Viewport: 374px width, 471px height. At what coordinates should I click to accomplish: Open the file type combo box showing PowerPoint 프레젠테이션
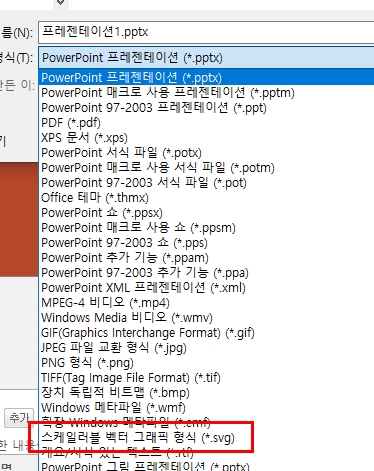pyautogui.click(x=206, y=58)
